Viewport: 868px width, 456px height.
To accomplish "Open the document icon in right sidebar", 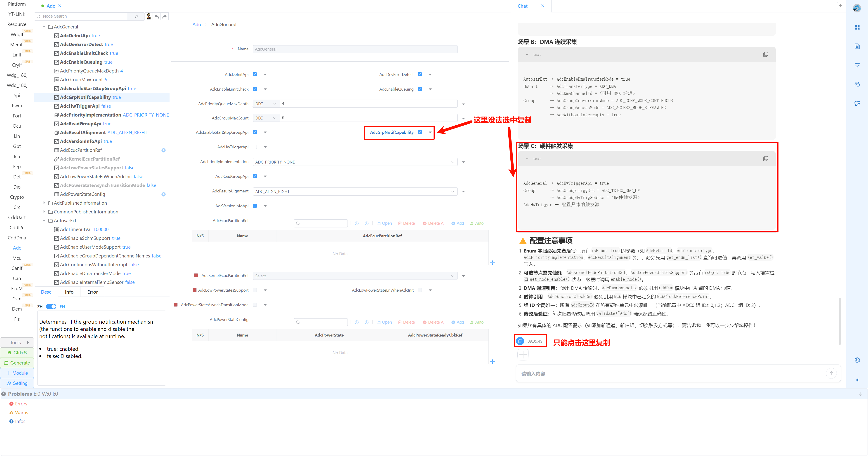I will pyautogui.click(x=857, y=46).
